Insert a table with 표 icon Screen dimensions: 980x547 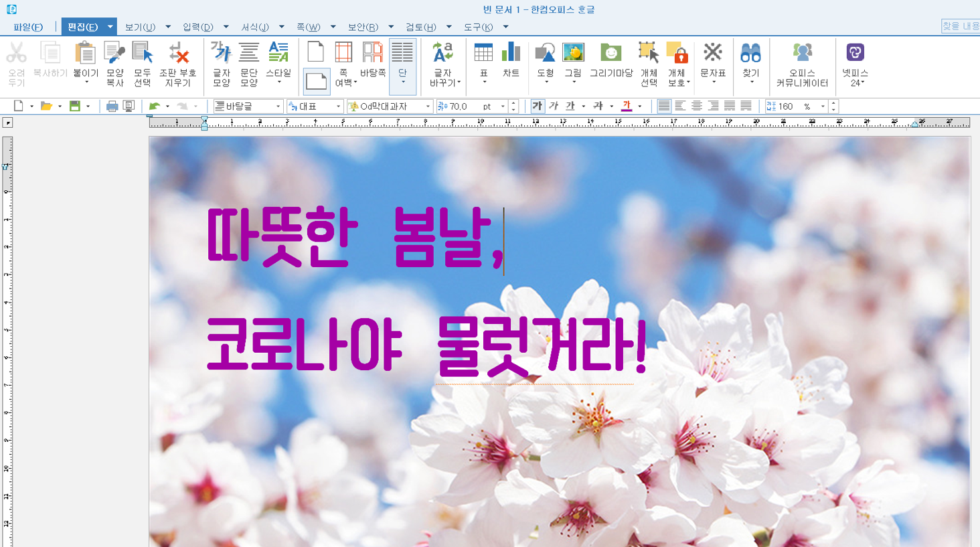pyautogui.click(x=483, y=53)
